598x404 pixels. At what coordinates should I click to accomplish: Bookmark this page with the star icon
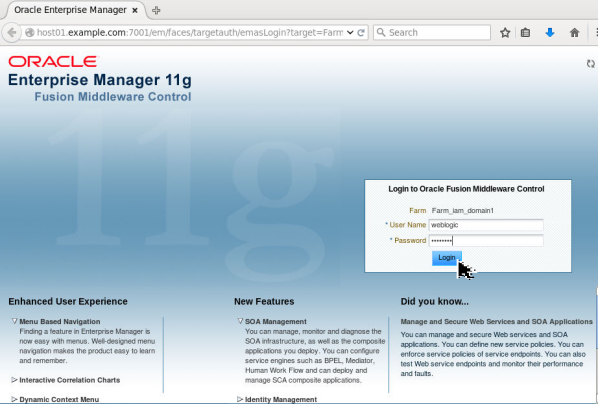click(505, 33)
